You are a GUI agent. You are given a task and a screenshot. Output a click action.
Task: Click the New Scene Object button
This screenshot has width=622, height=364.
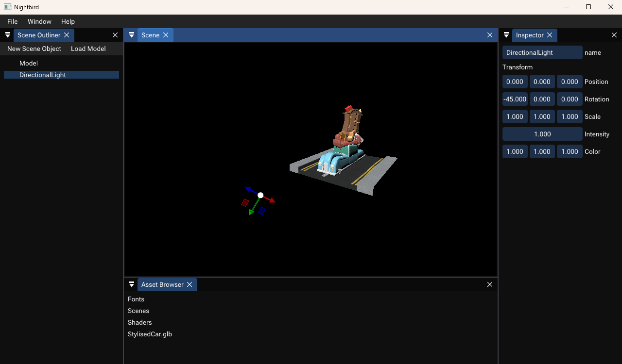click(34, 49)
